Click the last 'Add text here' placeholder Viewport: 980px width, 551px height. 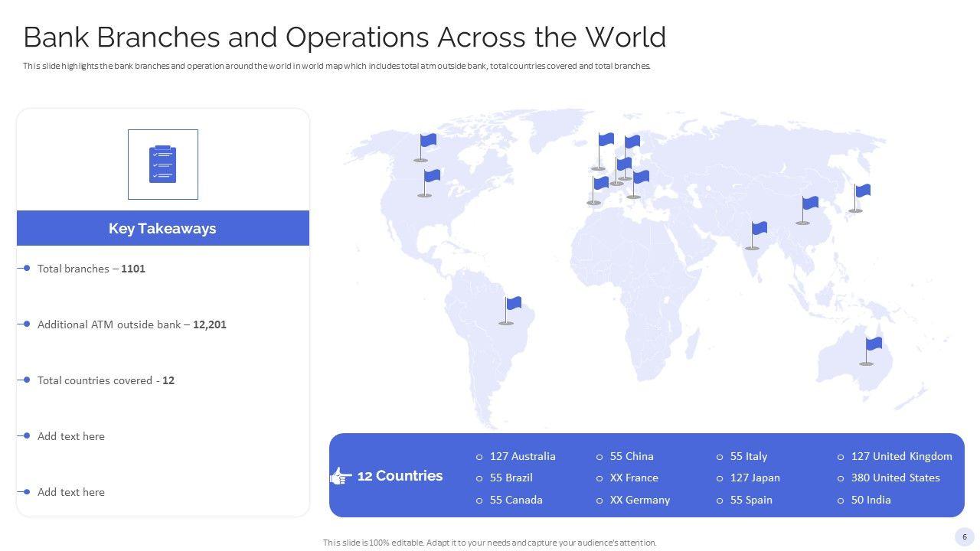click(71, 492)
